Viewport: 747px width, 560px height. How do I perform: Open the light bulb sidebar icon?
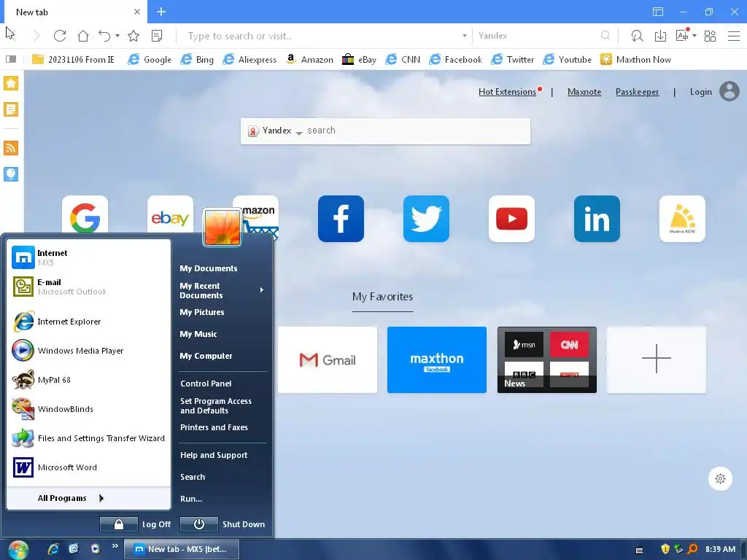11,174
